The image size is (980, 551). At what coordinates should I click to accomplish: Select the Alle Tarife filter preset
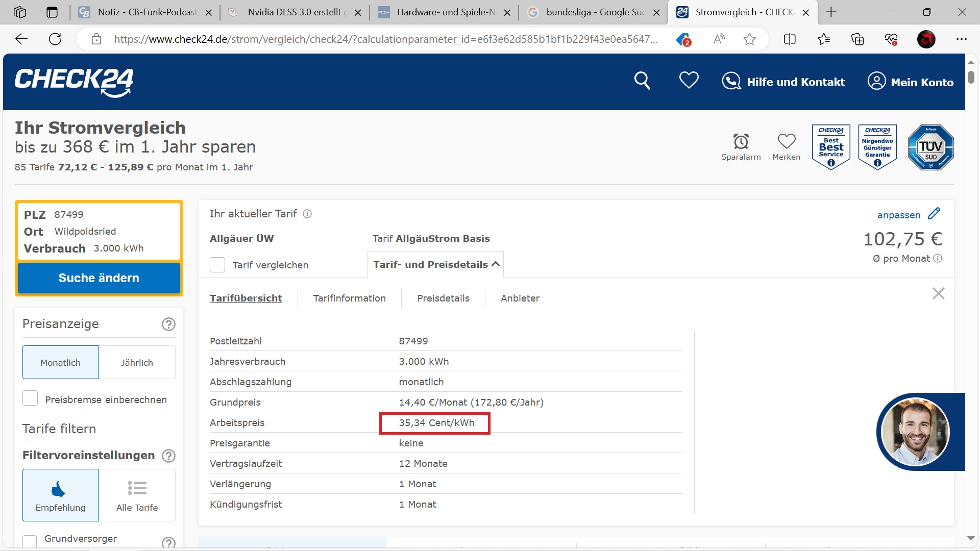click(137, 495)
